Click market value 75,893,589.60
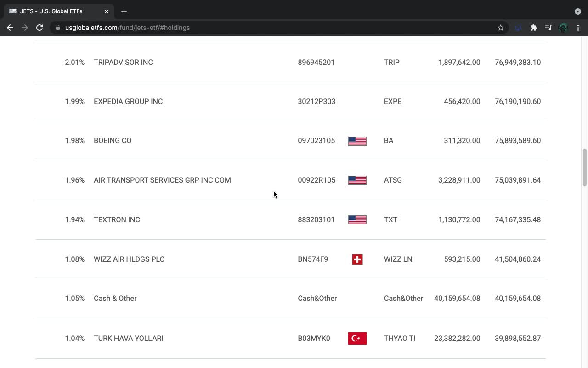Image resolution: width=588 pixels, height=368 pixels. pos(518,140)
